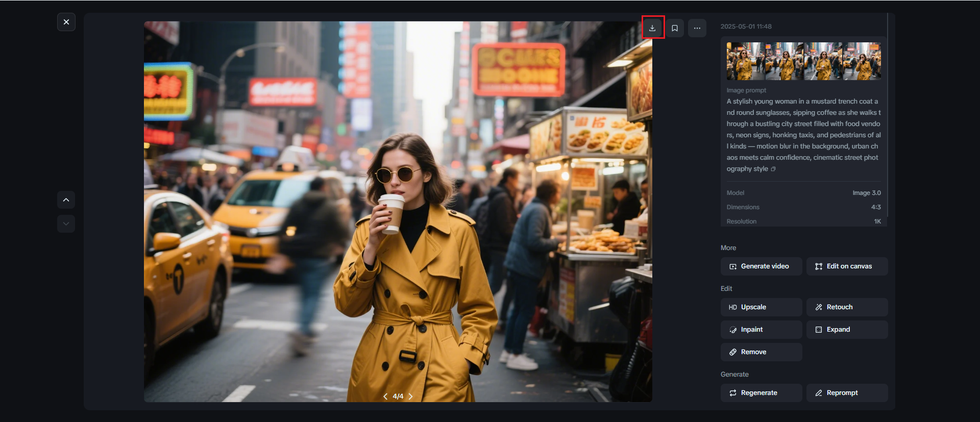Click the "Image prompt" label

pos(746,90)
